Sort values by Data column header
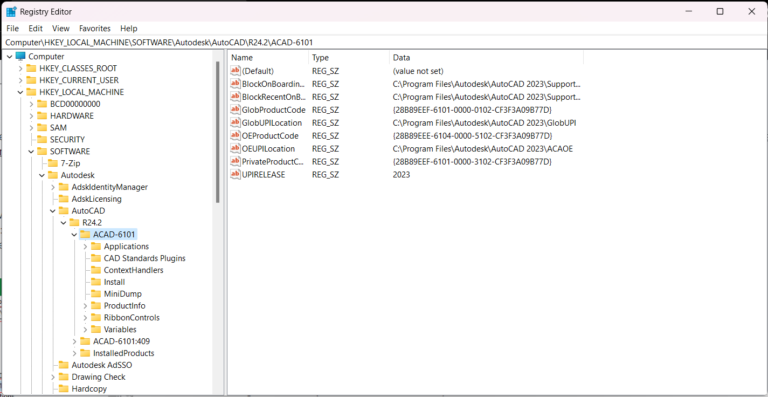 pos(486,58)
